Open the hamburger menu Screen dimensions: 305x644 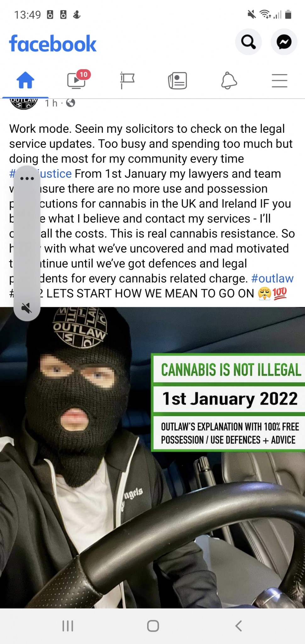pyautogui.click(x=280, y=80)
